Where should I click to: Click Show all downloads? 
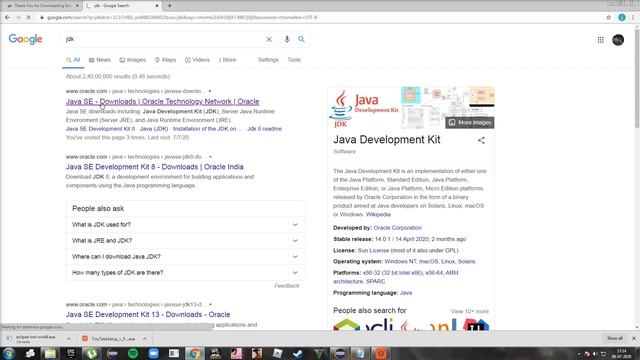click(x=615, y=338)
